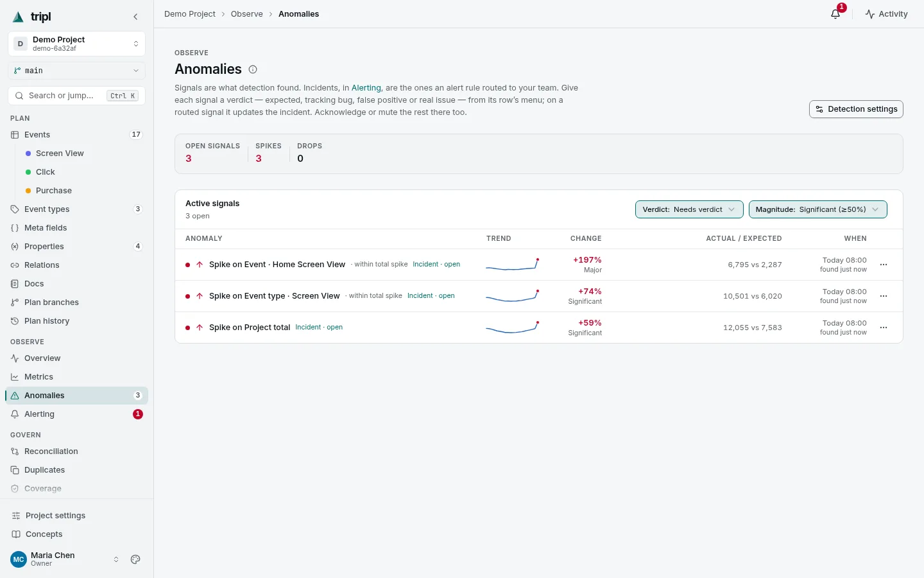Click the Meta fields braces icon
This screenshot has height=578, width=924.
pyautogui.click(x=15, y=228)
